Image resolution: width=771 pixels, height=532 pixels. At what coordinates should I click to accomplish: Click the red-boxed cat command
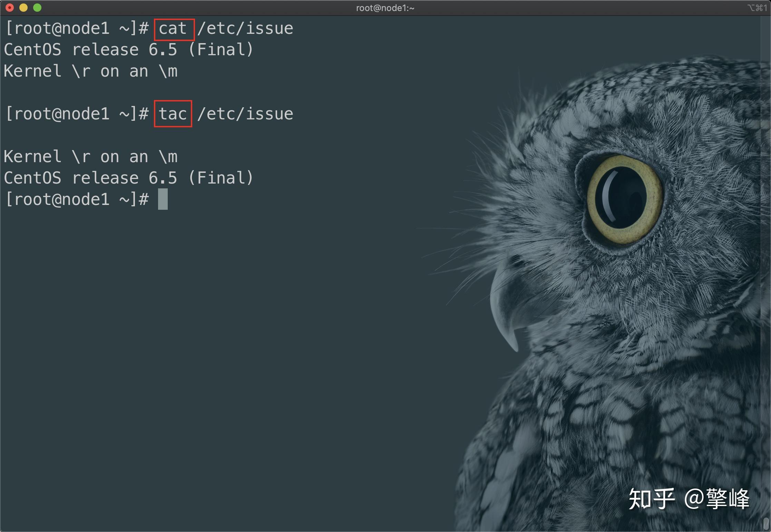pos(174,29)
